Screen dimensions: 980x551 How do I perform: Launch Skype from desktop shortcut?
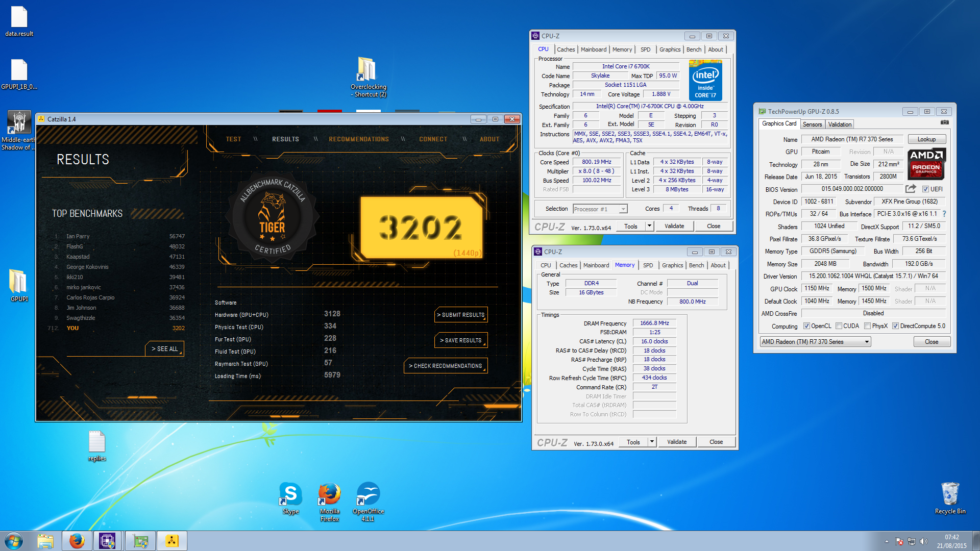[x=290, y=498]
